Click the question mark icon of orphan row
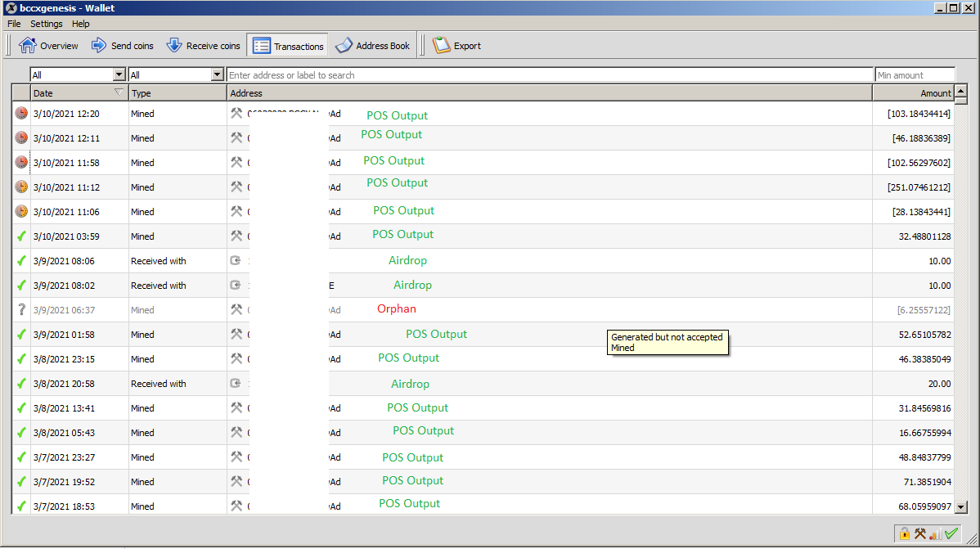This screenshot has height=549, width=980. click(x=21, y=309)
